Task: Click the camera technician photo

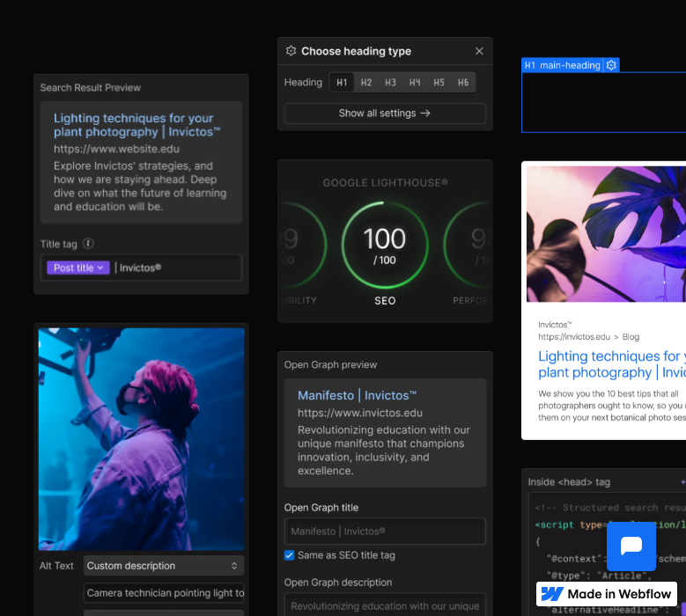Action: [x=141, y=439]
